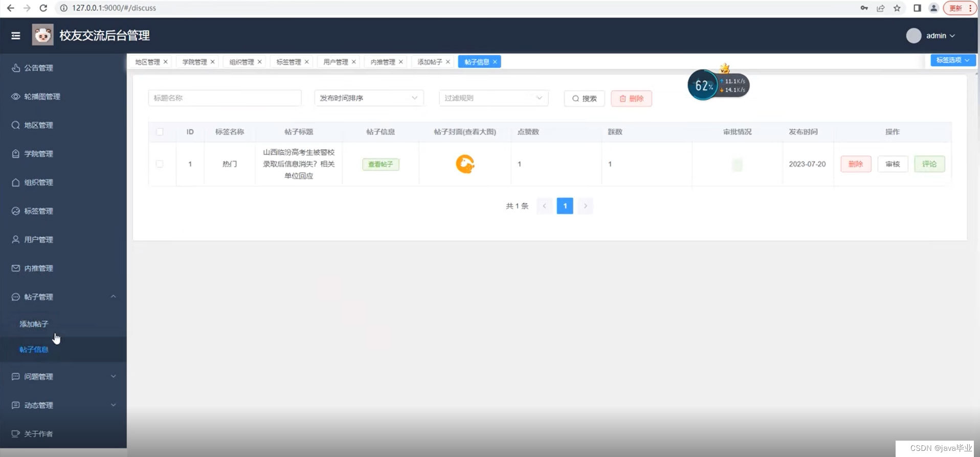Viewport: 980px width, 457px height.
Task: Close the 标签管理 tab
Action: [306, 62]
